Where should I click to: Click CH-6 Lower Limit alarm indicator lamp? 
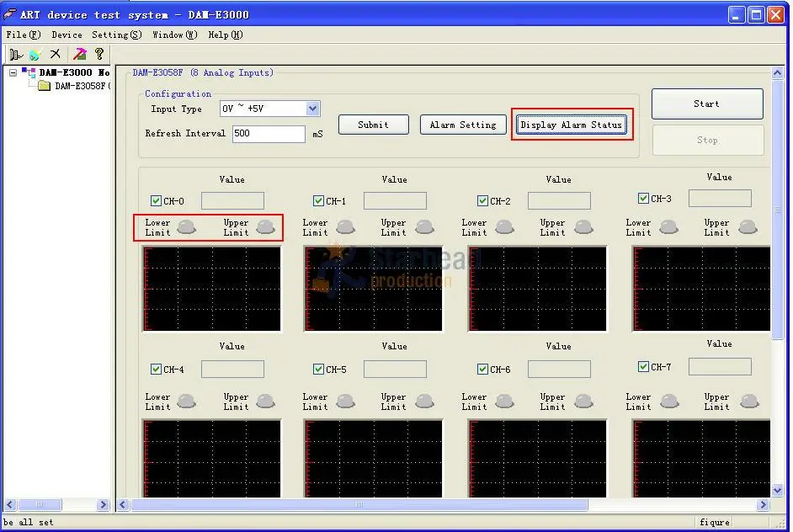click(505, 401)
